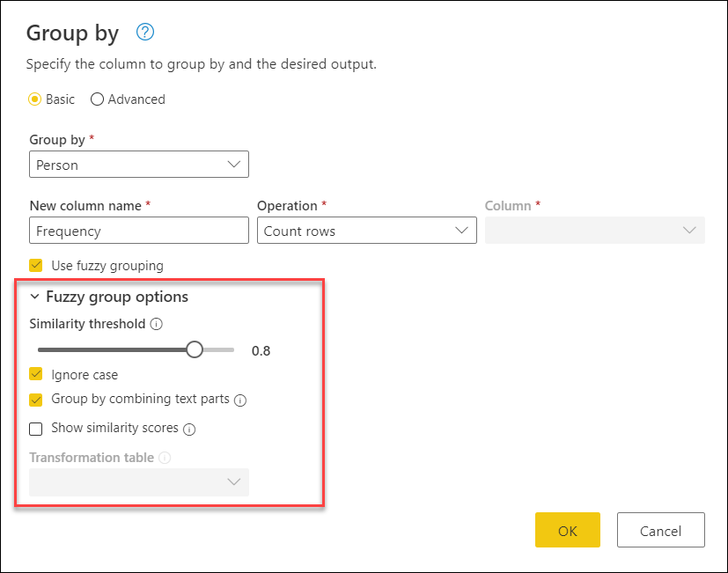The width and height of the screenshot is (728, 573).
Task: Click the Cancel button
Action: [661, 530]
